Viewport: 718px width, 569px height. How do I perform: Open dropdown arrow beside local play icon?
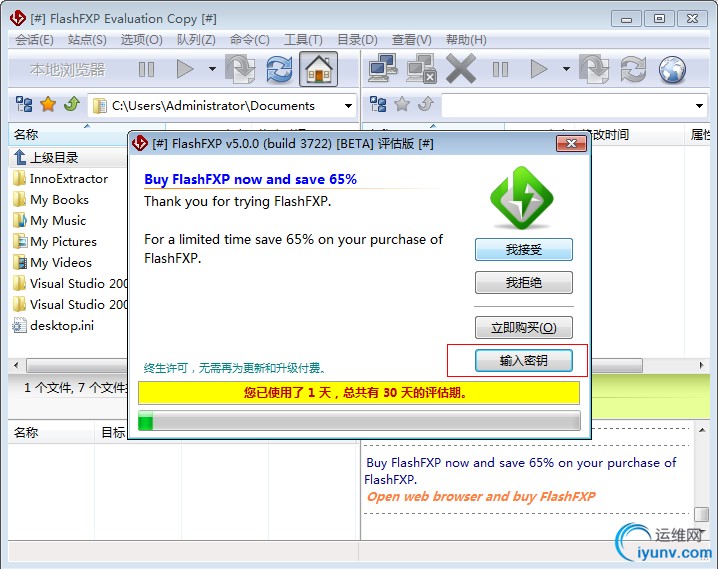(212, 69)
